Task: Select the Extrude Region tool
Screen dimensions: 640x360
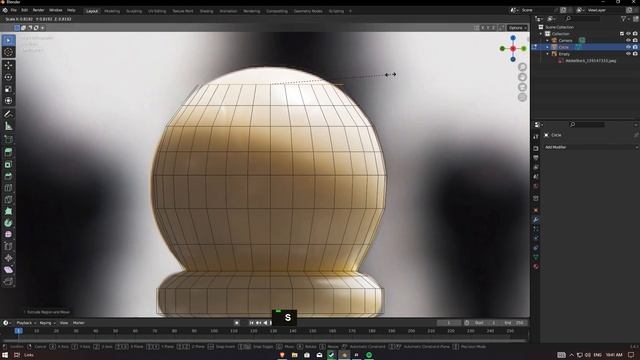Action: (x=9, y=153)
